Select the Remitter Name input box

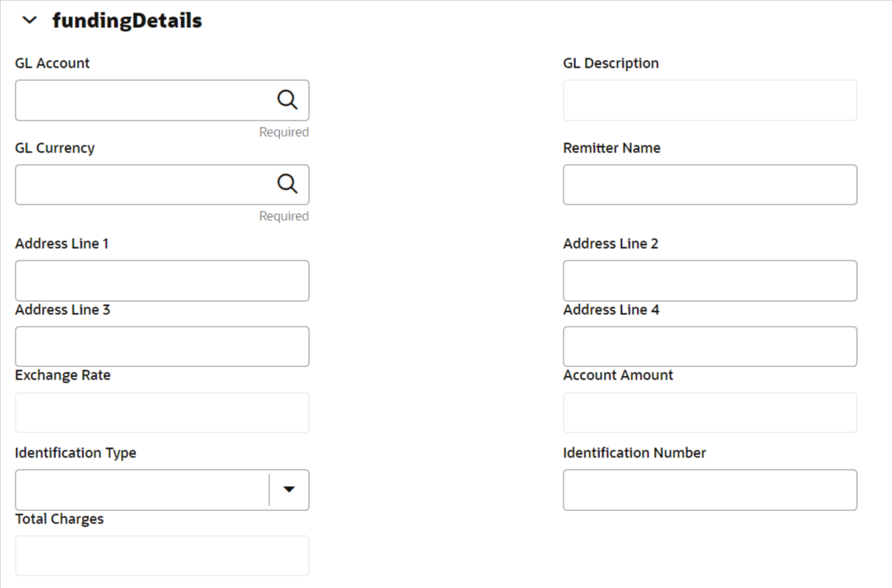[709, 184]
